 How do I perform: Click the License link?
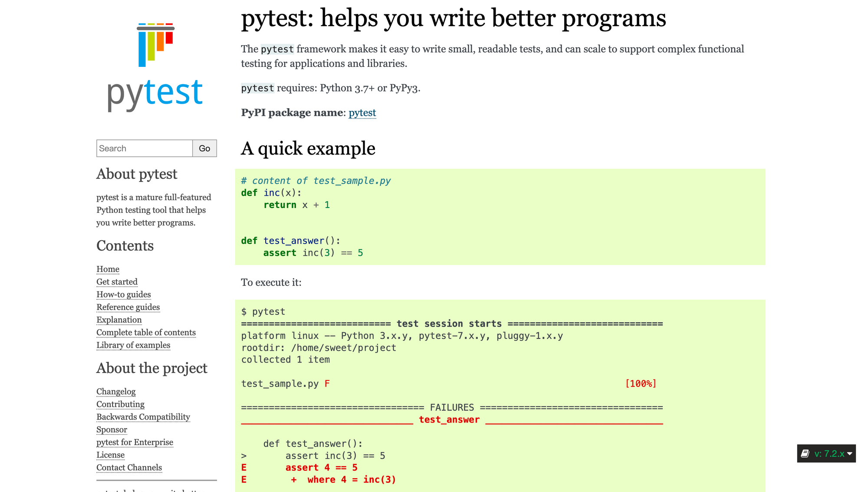110,454
